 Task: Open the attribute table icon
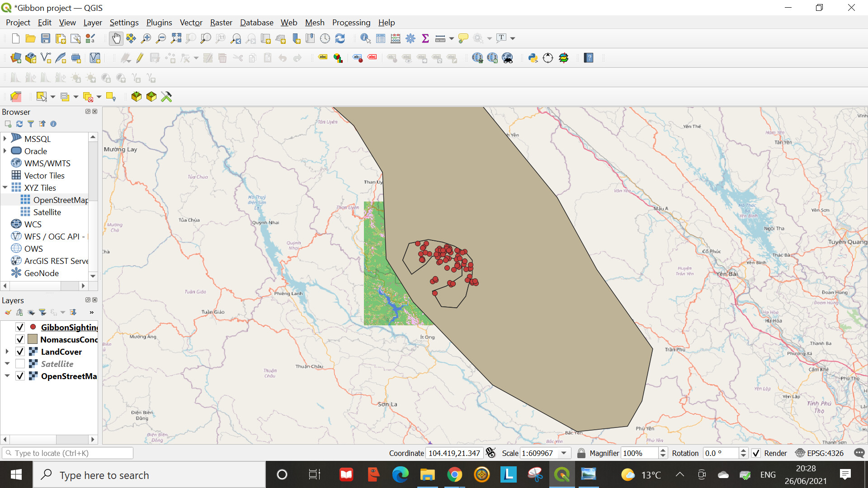pos(381,39)
